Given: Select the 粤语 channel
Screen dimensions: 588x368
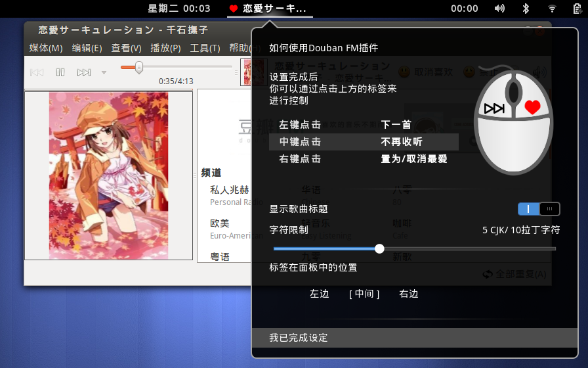Looking at the screenshot, I should tap(220, 256).
